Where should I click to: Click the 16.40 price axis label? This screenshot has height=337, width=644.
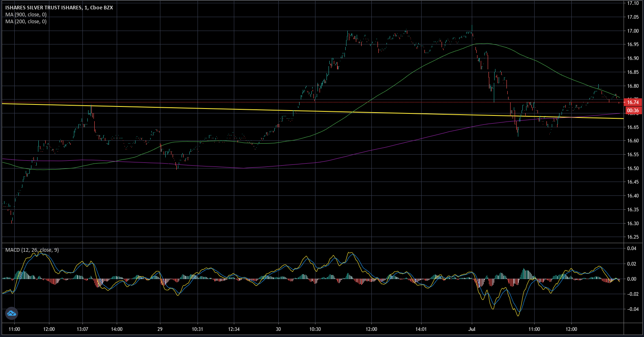coord(633,196)
